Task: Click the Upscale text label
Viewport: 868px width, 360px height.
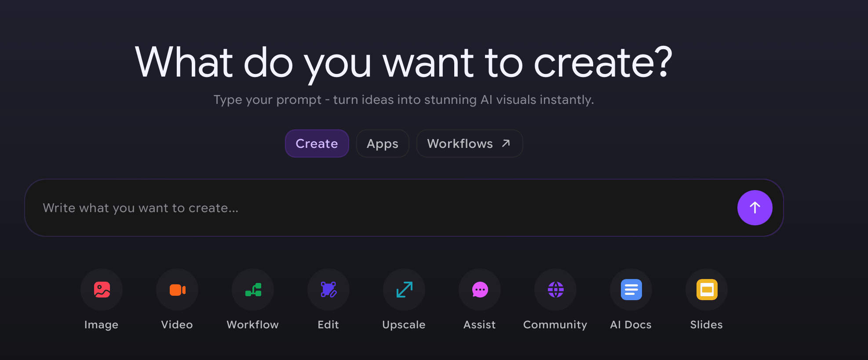Action: click(404, 325)
